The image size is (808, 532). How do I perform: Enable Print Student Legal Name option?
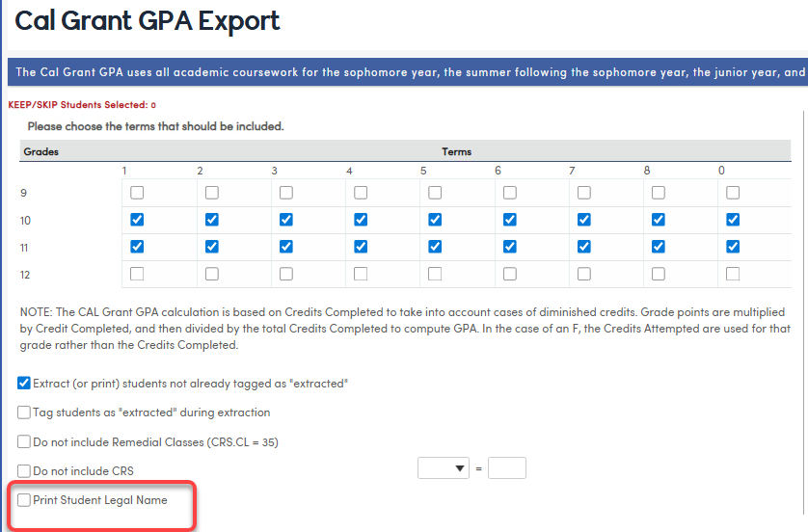pyautogui.click(x=24, y=500)
